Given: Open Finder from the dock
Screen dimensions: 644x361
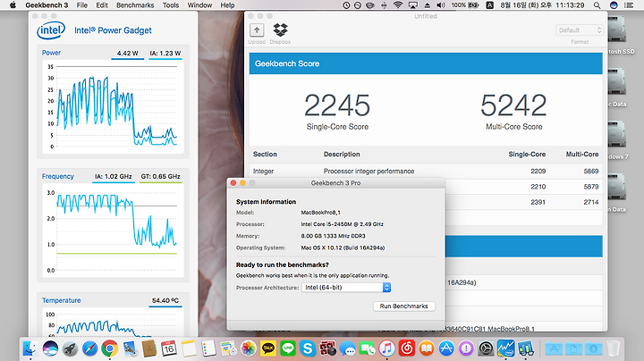Looking at the screenshot, I should tap(30, 348).
